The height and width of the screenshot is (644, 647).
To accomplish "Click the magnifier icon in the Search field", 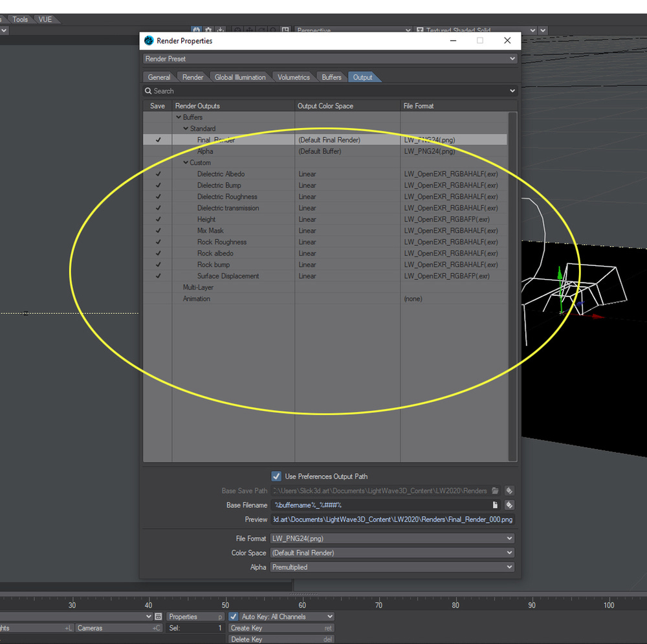I will [x=148, y=91].
